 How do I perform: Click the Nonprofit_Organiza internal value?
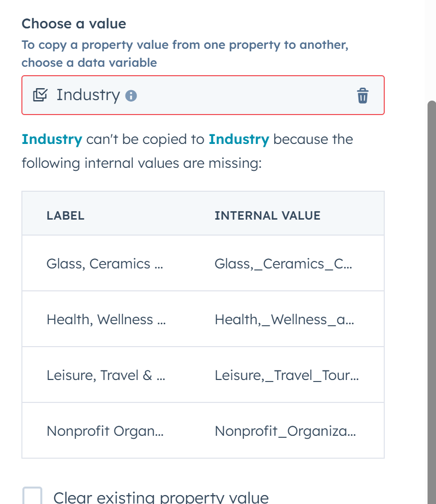[x=284, y=431]
